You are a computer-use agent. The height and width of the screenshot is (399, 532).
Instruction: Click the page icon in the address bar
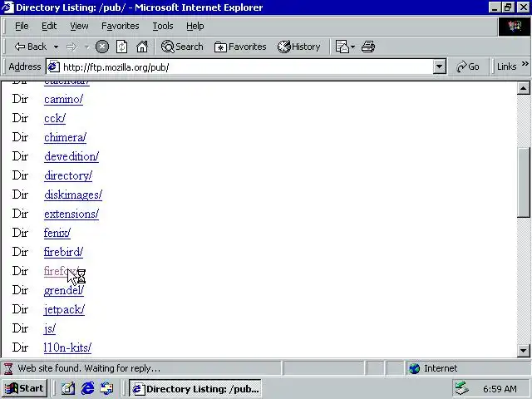(53, 66)
